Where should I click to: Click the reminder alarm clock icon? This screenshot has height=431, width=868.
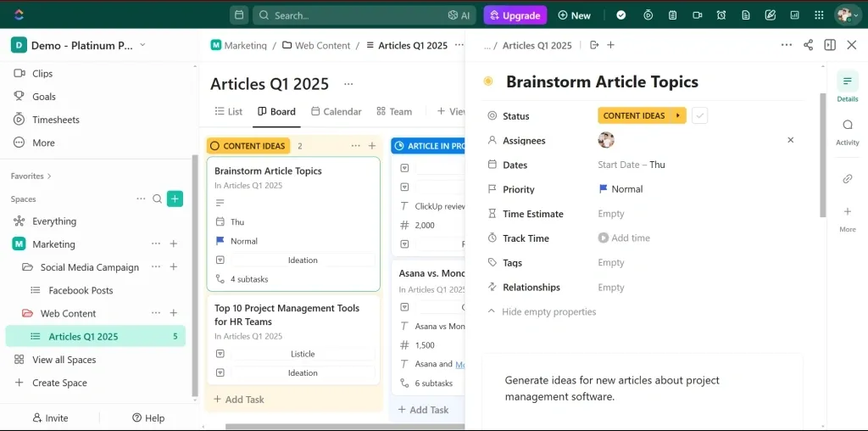[x=721, y=15]
